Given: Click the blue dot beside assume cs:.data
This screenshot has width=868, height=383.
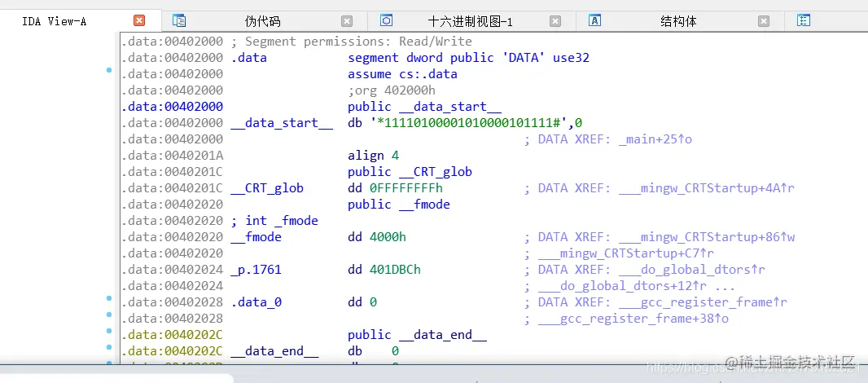Looking at the screenshot, I should tap(109, 70).
